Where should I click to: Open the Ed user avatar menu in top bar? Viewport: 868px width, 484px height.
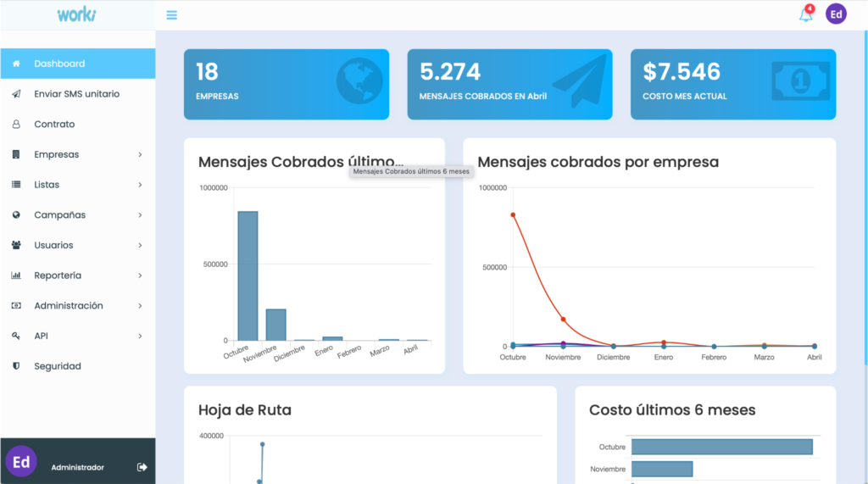tap(836, 14)
